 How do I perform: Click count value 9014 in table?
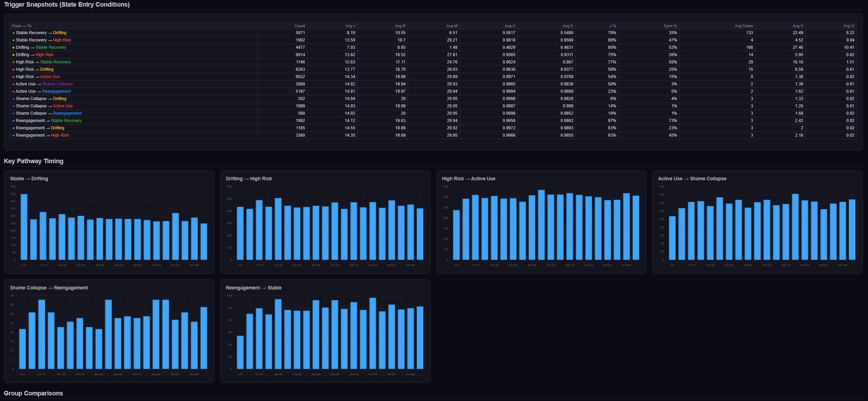[x=300, y=55]
